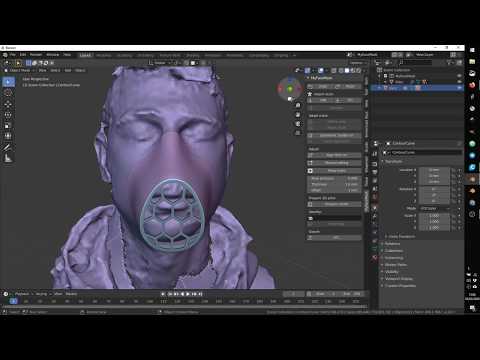
Task: Open the Render menu
Action: pyautogui.click(x=36, y=55)
